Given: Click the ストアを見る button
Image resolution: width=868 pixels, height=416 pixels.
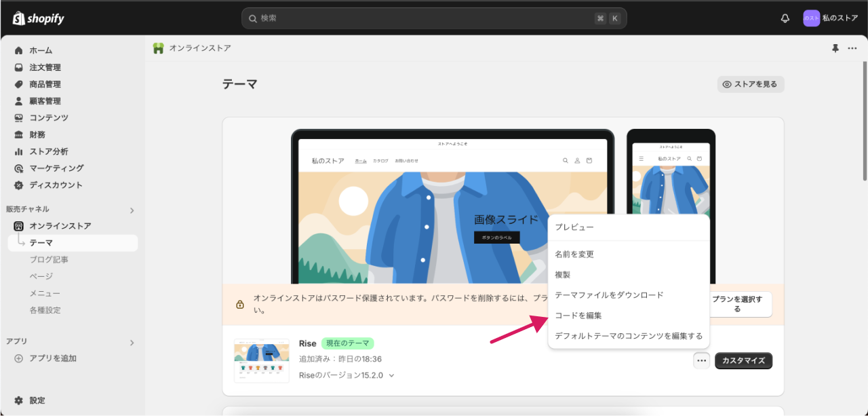Looking at the screenshot, I should coord(751,84).
